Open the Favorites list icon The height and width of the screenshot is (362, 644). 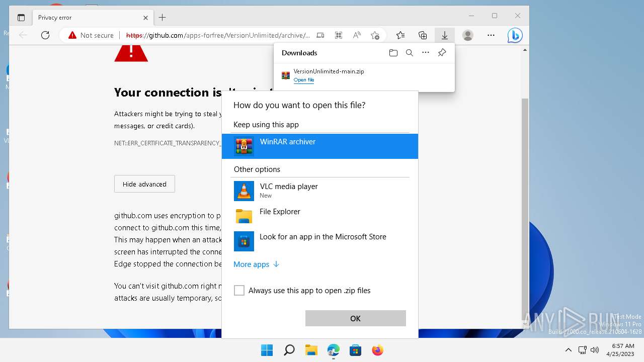coord(400,35)
